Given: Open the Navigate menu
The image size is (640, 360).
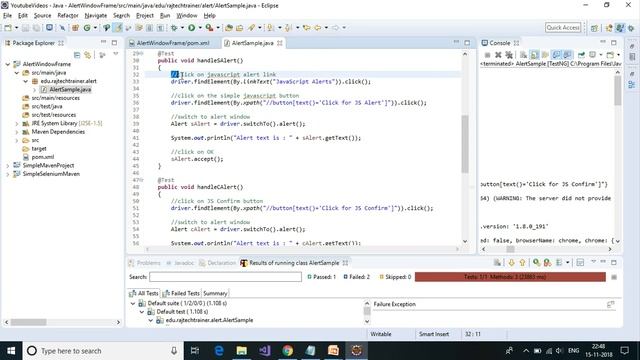Looking at the screenshot, I should (x=96, y=16).
